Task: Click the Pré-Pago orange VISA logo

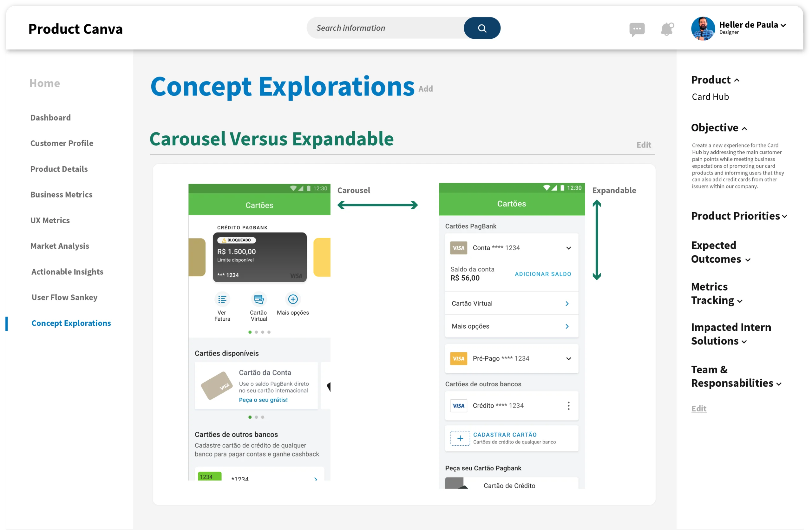Action: [x=459, y=358]
